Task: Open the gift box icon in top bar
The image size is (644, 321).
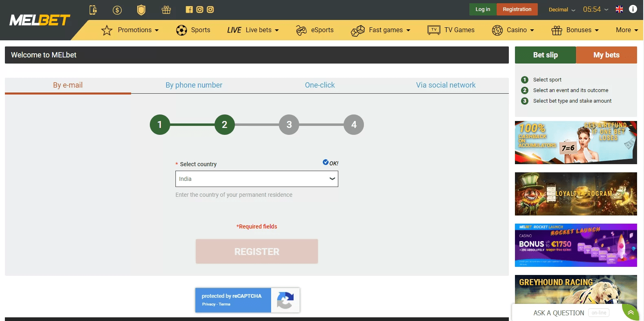Action: click(166, 10)
